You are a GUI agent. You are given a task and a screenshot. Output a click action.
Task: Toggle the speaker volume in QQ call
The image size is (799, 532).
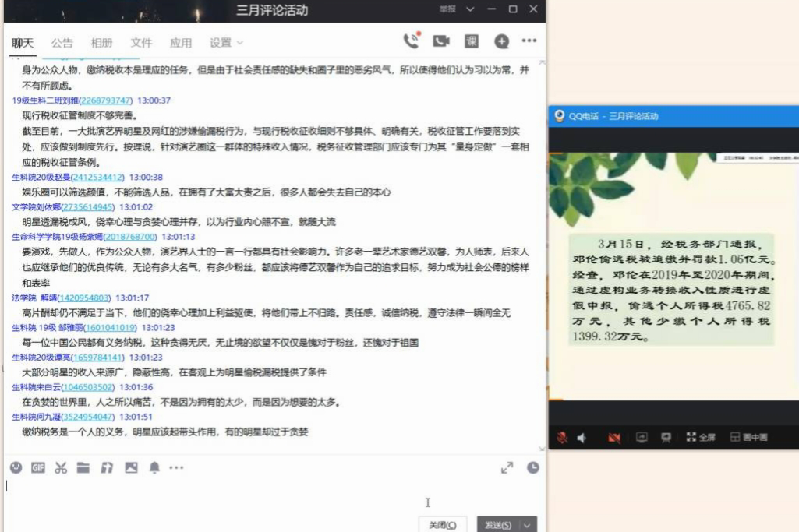[x=582, y=438]
